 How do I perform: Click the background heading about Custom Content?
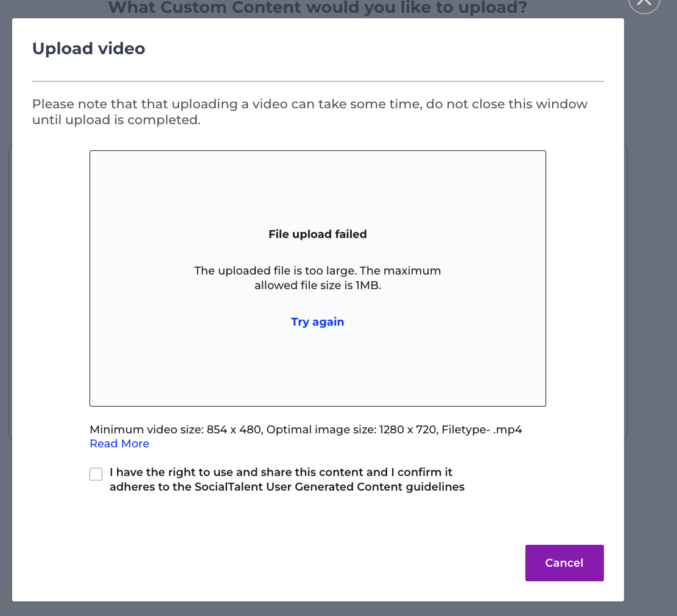(x=317, y=8)
